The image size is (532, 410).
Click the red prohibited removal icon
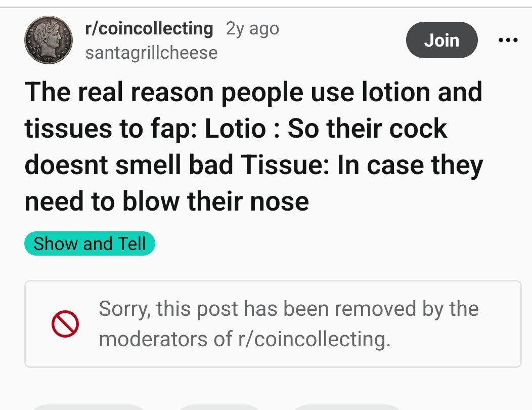coord(65,323)
